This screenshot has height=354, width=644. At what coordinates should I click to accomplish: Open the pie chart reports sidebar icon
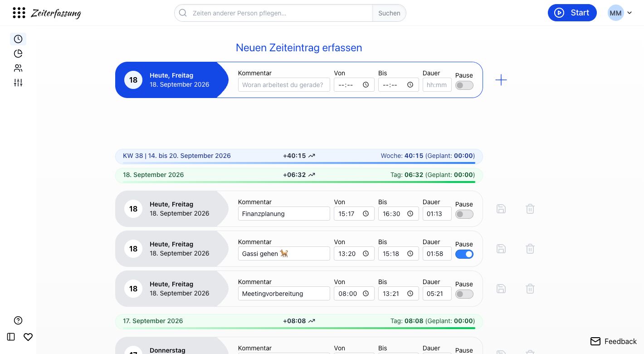tap(18, 54)
